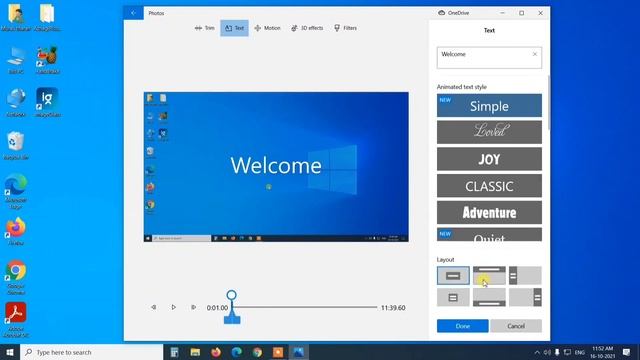Click the Welcome text input field
This screenshot has width=640, height=360.
pyautogui.click(x=489, y=58)
